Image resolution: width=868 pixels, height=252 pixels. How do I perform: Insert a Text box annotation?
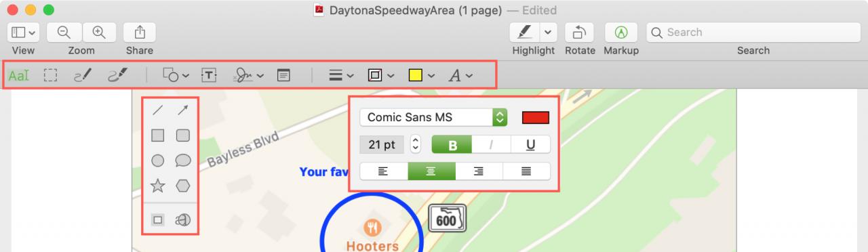[x=208, y=75]
